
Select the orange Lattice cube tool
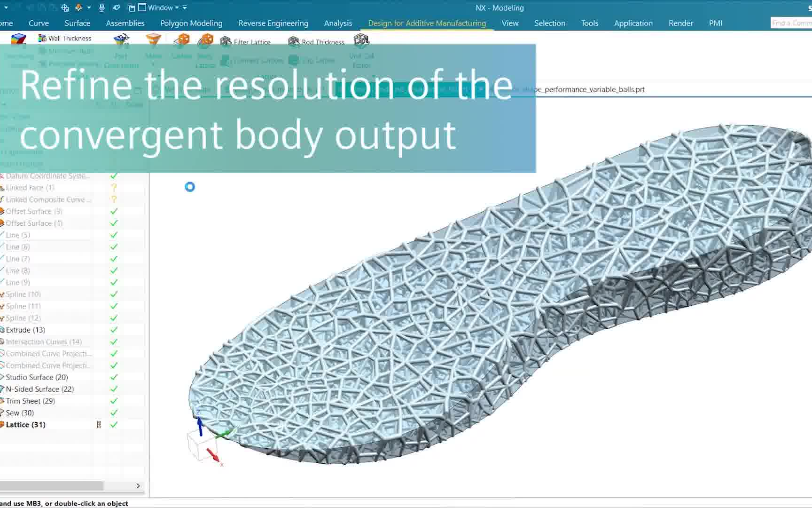click(x=181, y=40)
